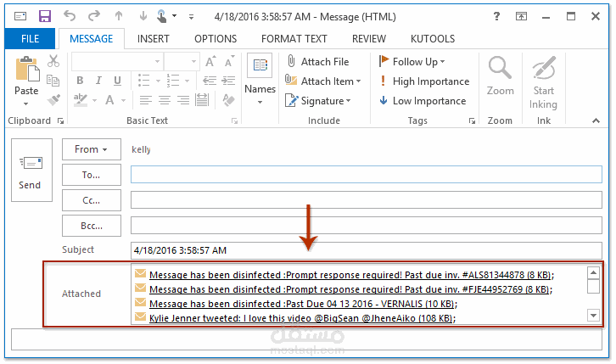The width and height of the screenshot is (616, 364).
Task: Click Grow Font icon
Action: pos(210,62)
